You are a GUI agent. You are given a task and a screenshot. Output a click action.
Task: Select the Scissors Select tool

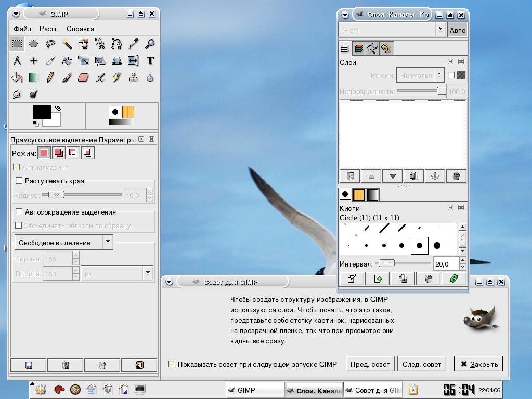[100, 44]
